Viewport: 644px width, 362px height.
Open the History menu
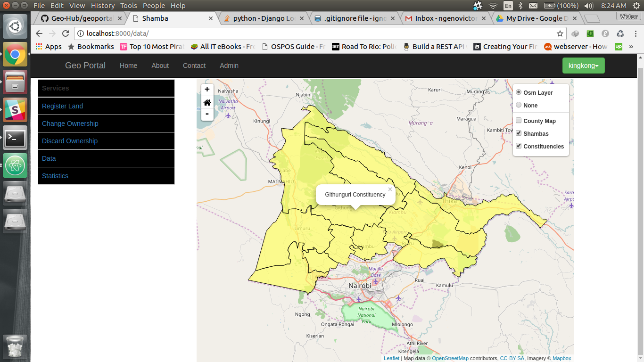coord(102,6)
